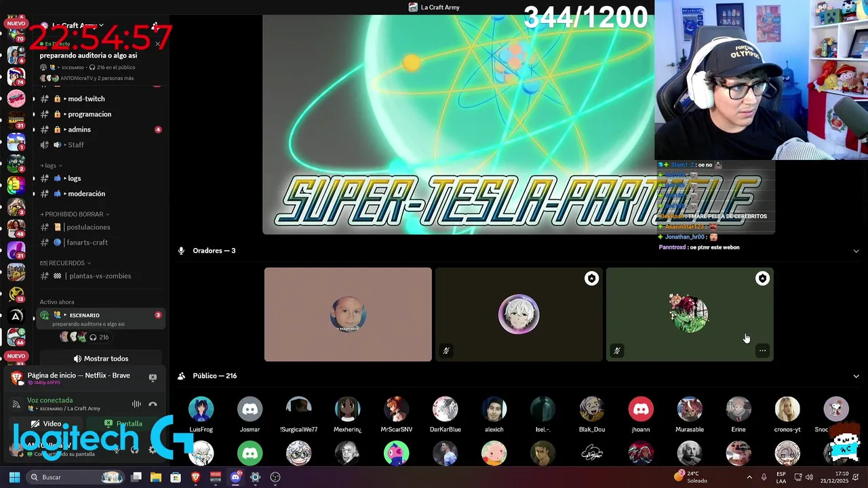Click moderator star badge on middle speaker
868x488 pixels.
pos(592,279)
